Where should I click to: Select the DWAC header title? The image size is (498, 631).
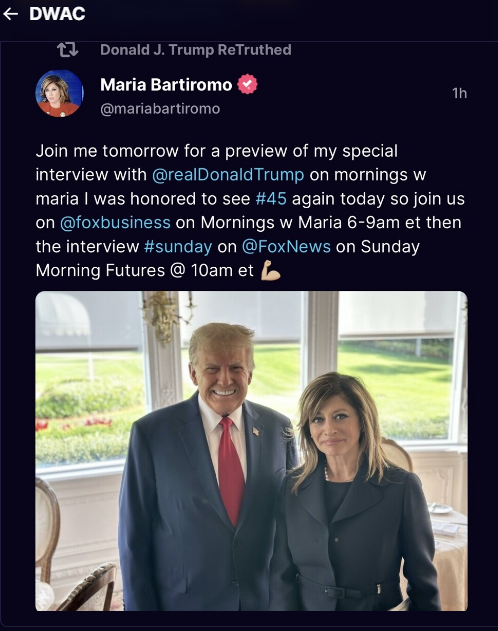[x=57, y=14]
